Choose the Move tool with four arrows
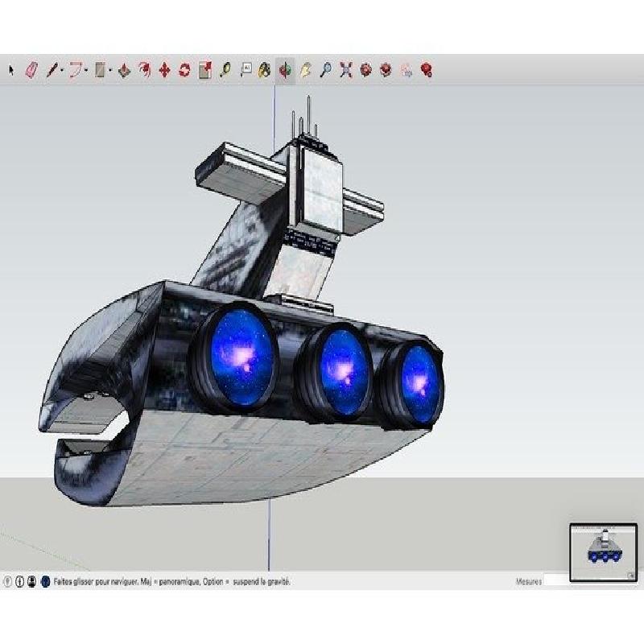The height and width of the screenshot is (644, 644). 165,70
